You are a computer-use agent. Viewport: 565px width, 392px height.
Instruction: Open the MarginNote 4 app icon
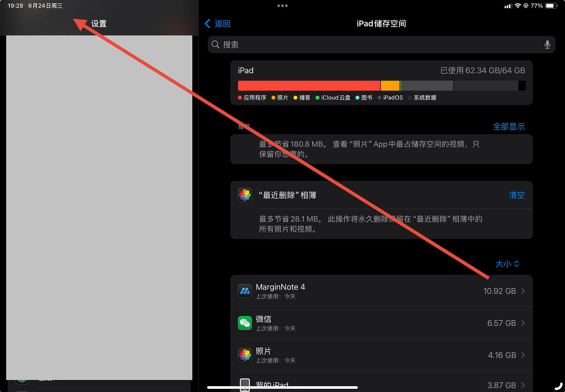245,291
